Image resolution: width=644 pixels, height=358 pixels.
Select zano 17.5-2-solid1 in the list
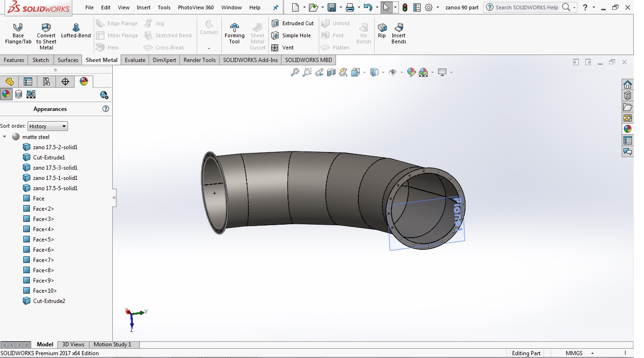pyautogui.click(x=55, y=147)
